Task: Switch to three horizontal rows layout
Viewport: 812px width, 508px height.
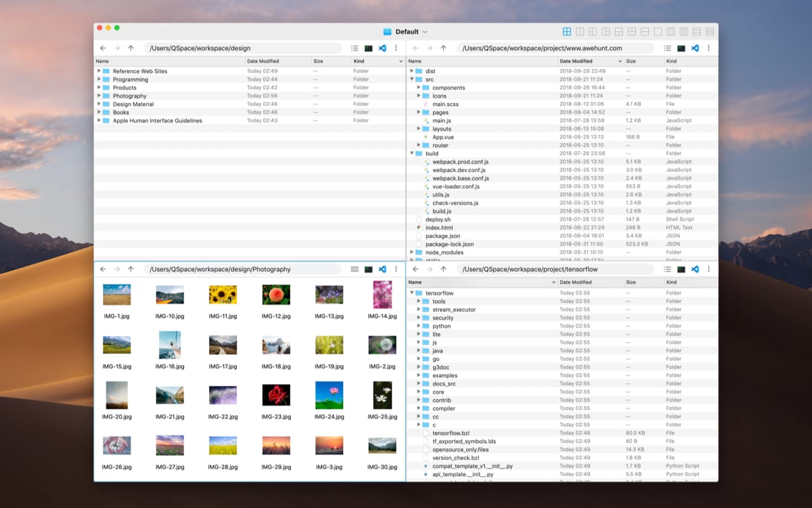Action: [x=697, y=31]
